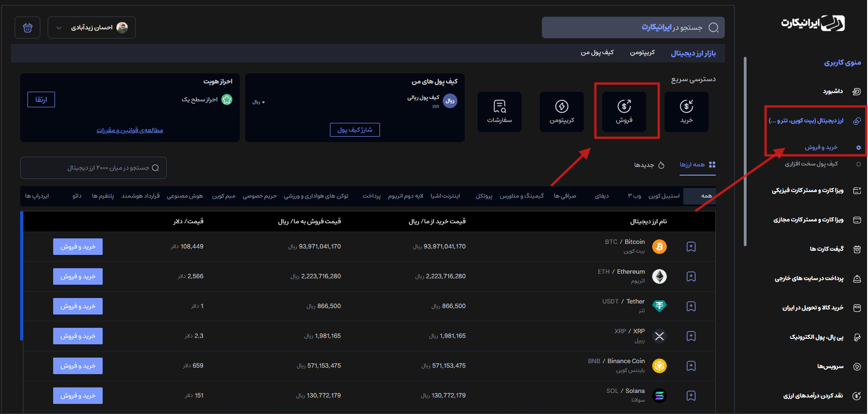Click خرید و فروش for Binance Coin
The height and width of the screenshot is (414, 868).
(78, 366)
